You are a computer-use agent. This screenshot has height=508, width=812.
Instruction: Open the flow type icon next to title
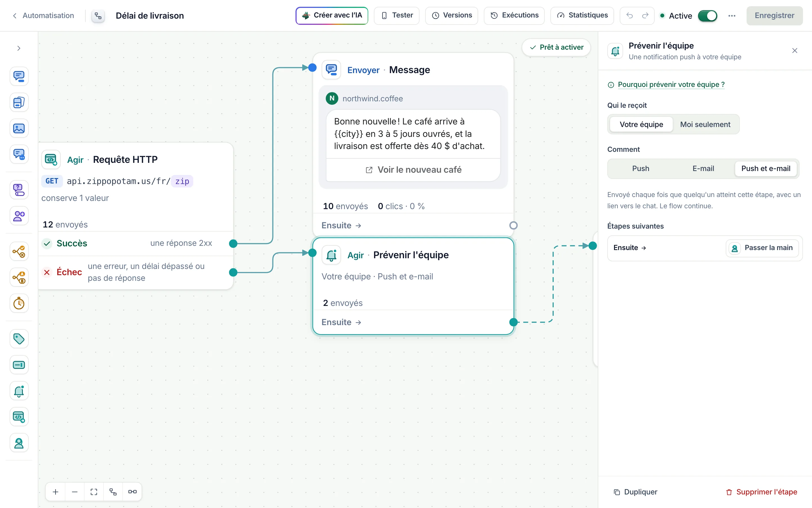pyautogui.click(x=98, y=16)
